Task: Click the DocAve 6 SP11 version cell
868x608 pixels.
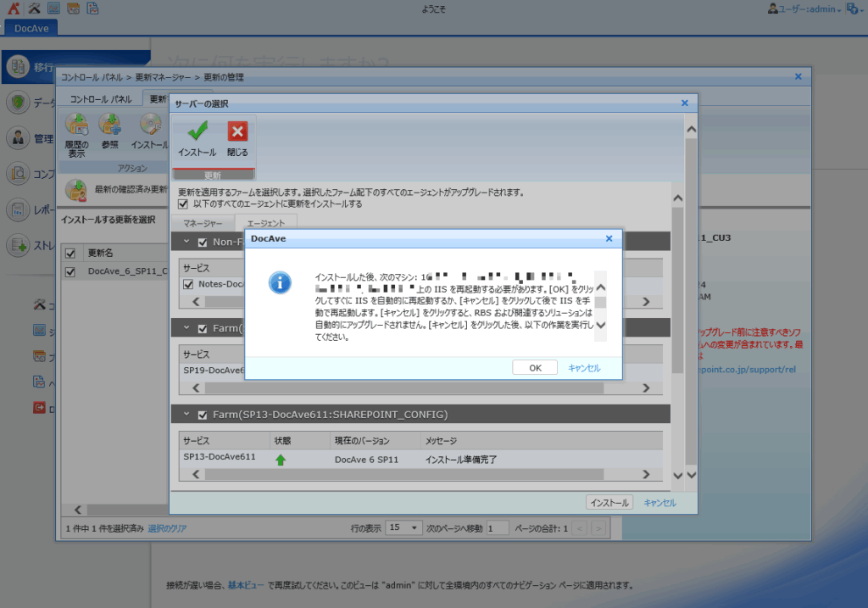Action: [366, 460]
